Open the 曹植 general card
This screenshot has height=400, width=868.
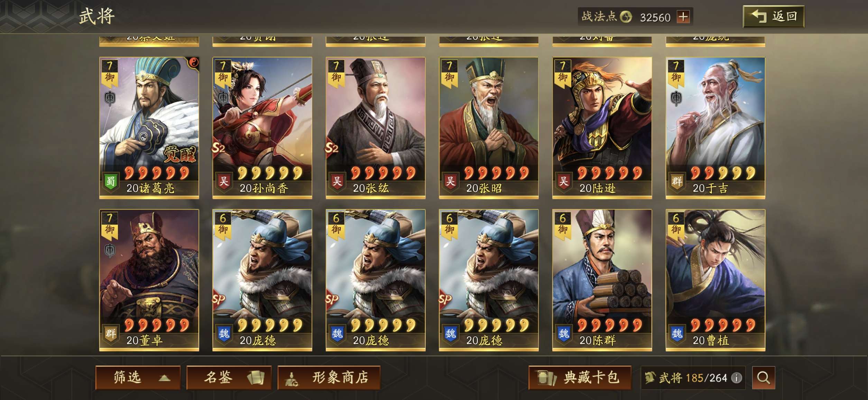pyautogui.click(x=715, y=280)
